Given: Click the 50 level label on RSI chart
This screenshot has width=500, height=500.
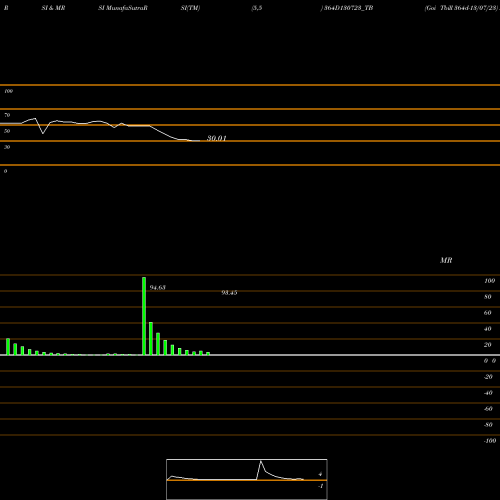Looking at the screenshot, I should [x=7, y=131].
